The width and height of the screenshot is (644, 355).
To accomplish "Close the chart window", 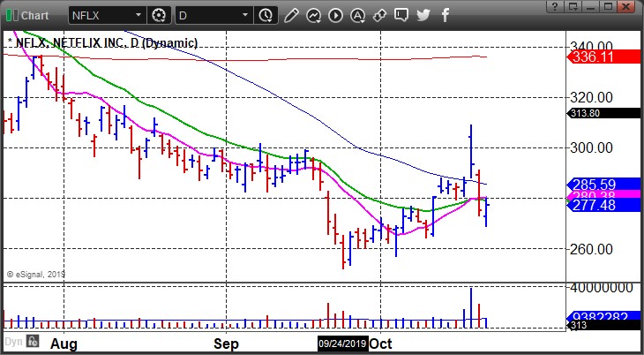I will pos(626,6).
